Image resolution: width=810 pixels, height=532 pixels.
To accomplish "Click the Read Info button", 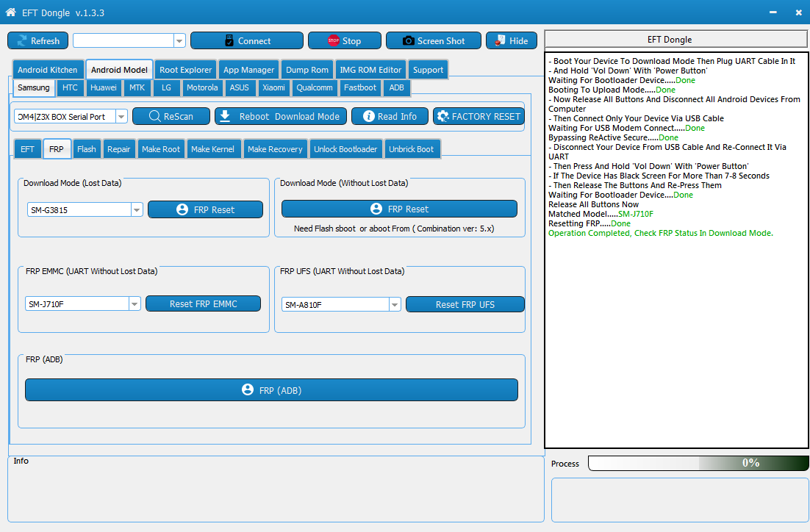I will (390, 116).
